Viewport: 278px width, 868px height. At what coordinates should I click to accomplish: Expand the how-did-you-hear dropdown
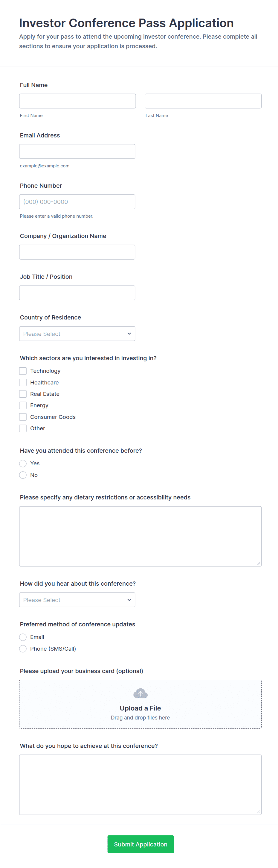tap(77, 600)
